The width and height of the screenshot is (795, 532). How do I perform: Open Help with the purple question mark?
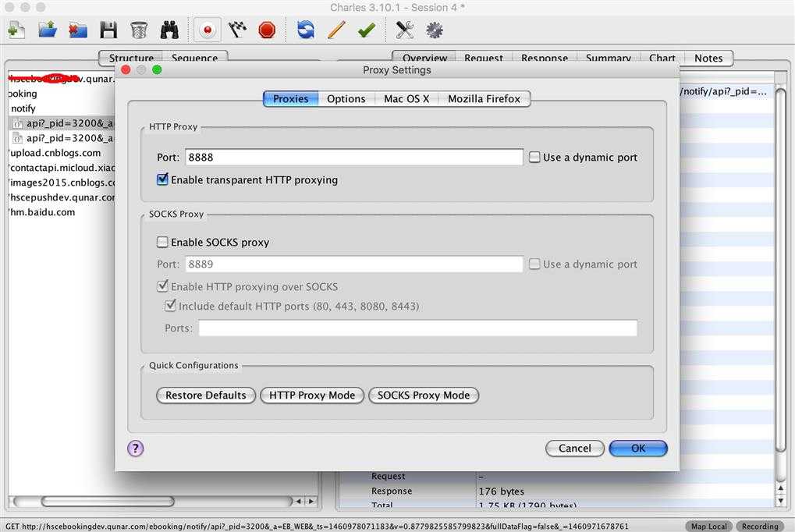click(x=136, y=449)
